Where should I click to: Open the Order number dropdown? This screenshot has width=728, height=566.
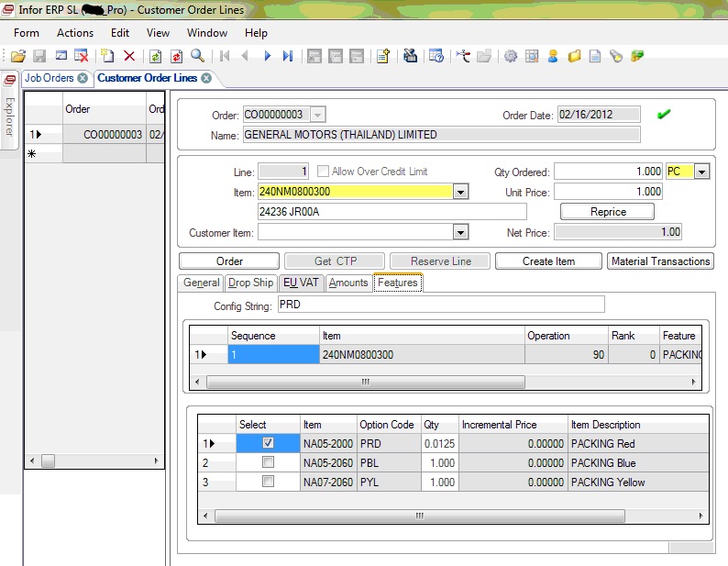(x=317, y=115)
